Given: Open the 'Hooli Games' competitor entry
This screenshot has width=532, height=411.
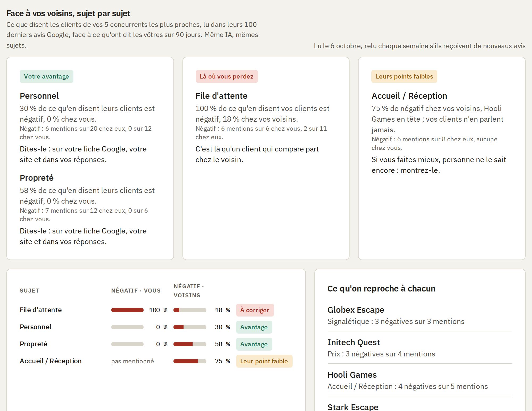Looking at the screenshot, I should pyautogui.click(x=352, y=375).
